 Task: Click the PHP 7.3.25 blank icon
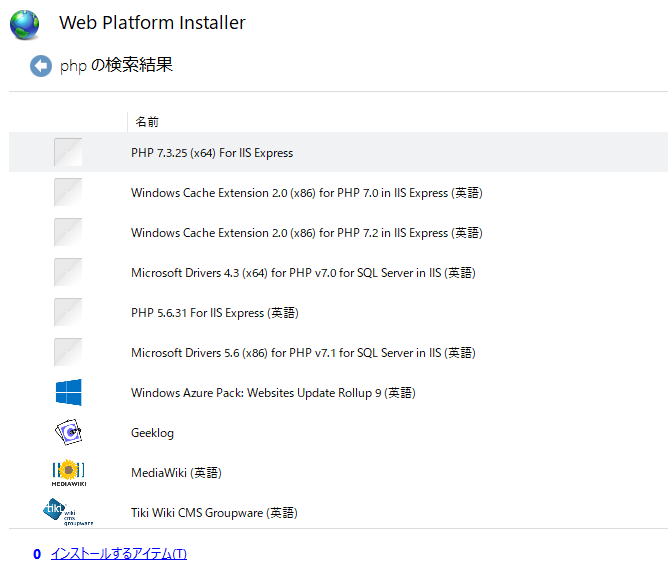(x=68, y=153)
